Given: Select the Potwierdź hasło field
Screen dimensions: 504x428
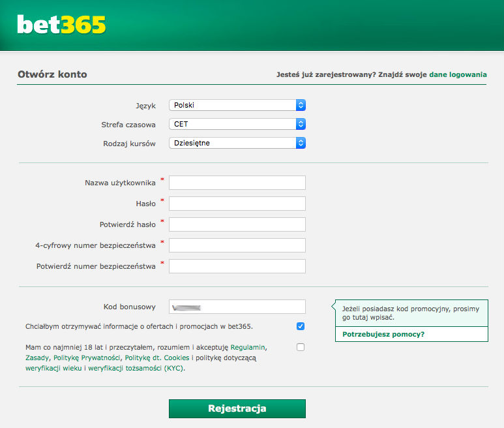Looking at the screenshot, I should (237, 224).
